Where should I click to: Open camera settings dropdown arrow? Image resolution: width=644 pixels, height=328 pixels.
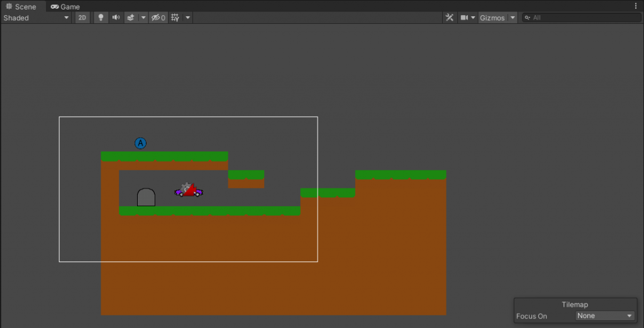473,18
